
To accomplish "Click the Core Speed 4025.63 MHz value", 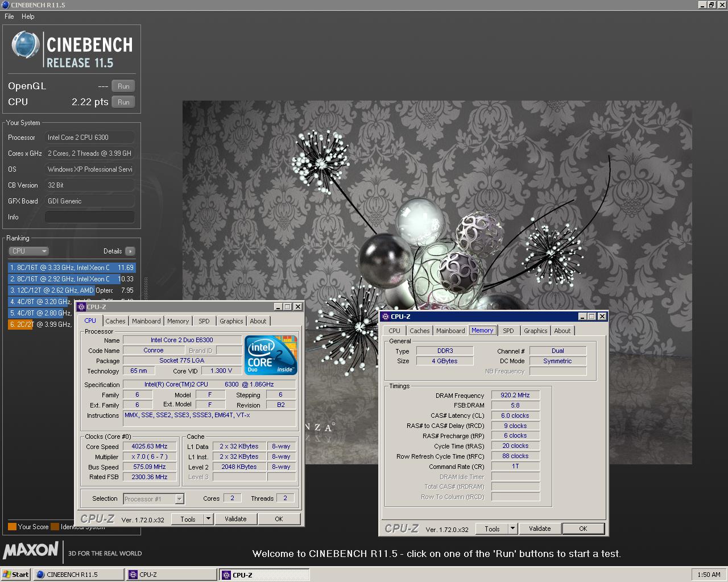I will coord(150,446).
